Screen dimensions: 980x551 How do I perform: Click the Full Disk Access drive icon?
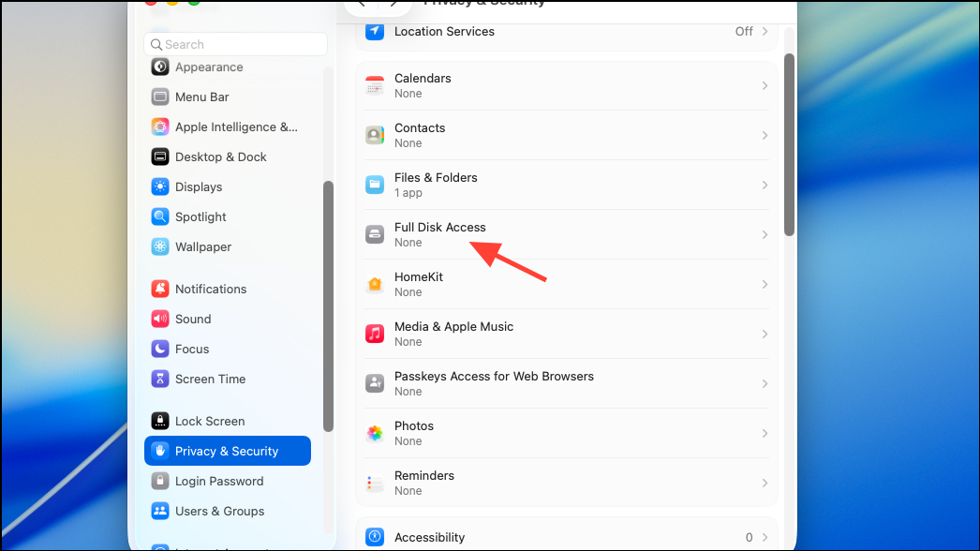pyautogui.click(x=375, y=234)
